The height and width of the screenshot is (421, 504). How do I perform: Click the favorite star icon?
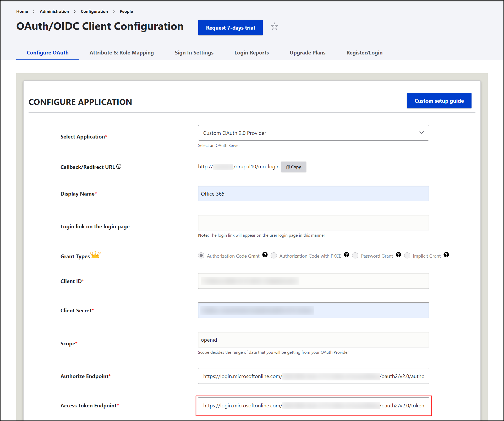[274, 27]
